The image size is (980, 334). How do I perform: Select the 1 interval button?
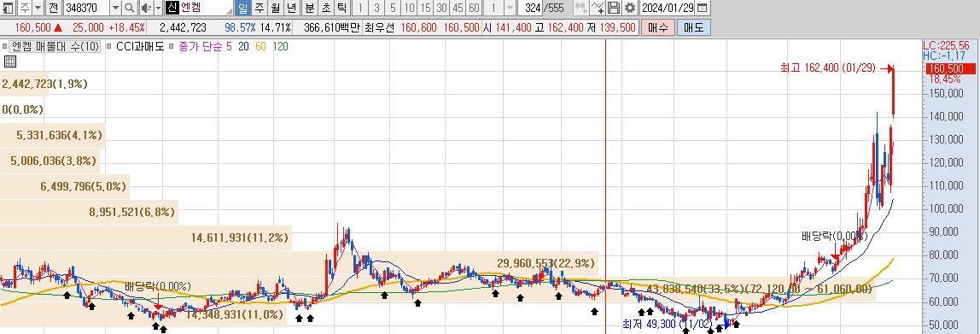(360, 8)
